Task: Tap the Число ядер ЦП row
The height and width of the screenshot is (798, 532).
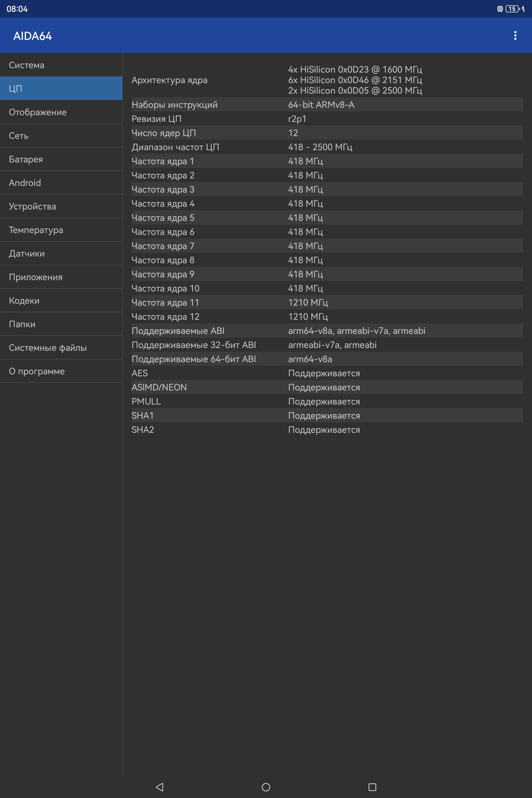Action: (x=327, y=133)
